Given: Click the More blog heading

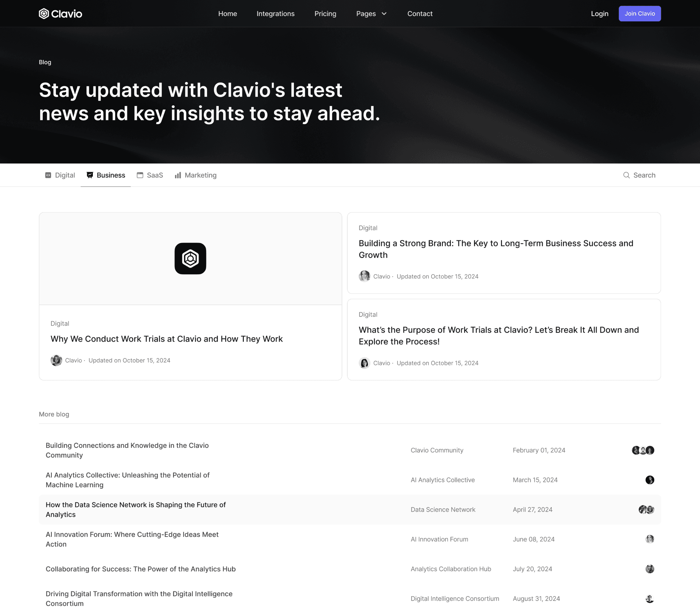Looking at the screenshot, I should (x=54, y=414).
